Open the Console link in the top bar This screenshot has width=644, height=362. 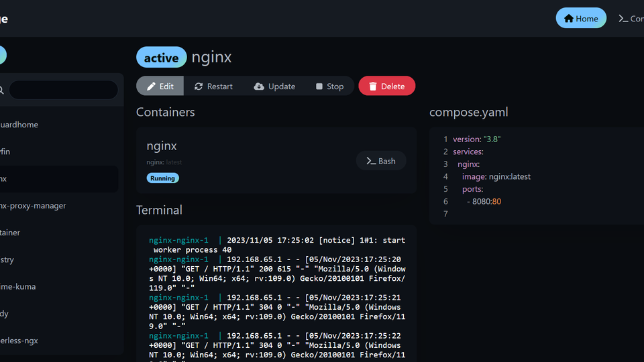point(631,19)
